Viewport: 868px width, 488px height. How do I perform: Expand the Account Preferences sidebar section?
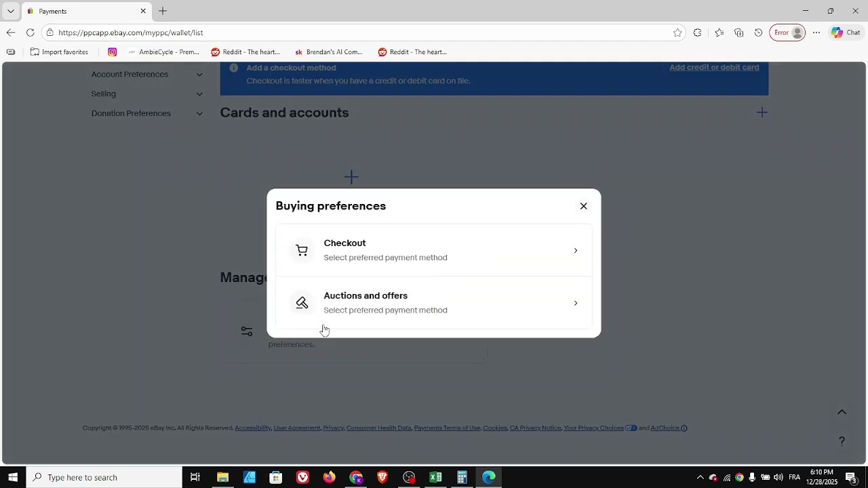pyautogui.click(x=147, y=75)
